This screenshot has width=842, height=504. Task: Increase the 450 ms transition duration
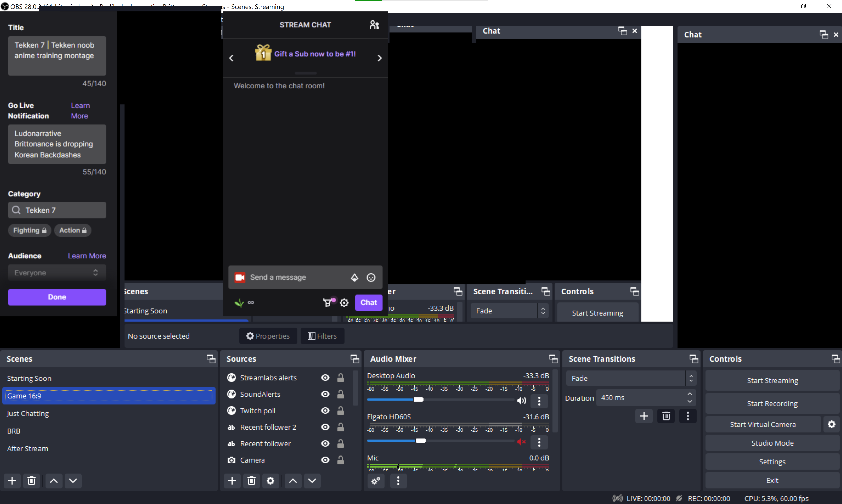click(x=690, y=394)
